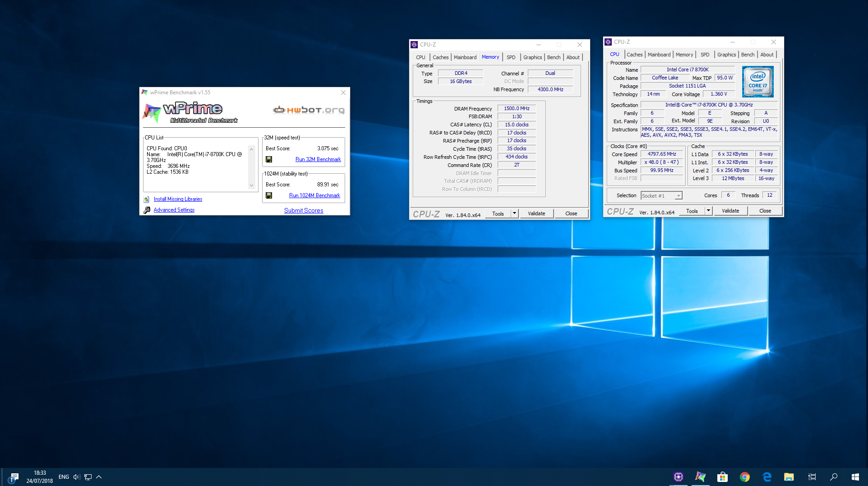Close the wPrime Benchmark window
This screenshot has height=486, width=868.
343,93
